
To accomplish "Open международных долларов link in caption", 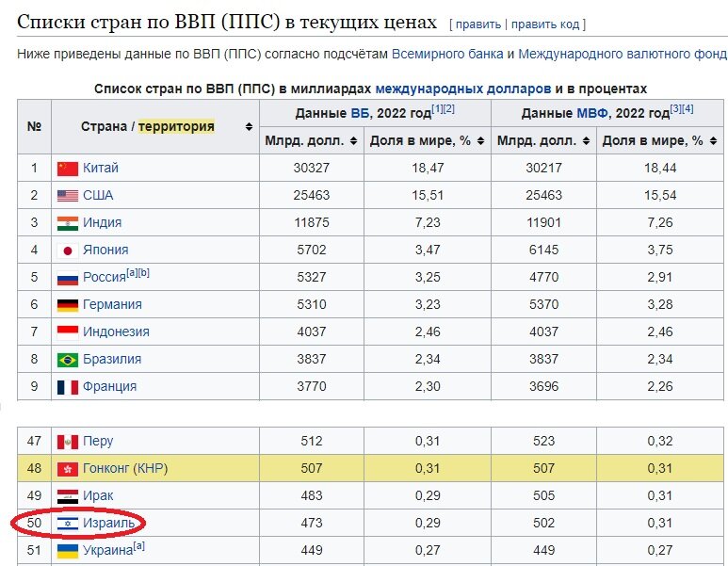I will tap(463, 89).
